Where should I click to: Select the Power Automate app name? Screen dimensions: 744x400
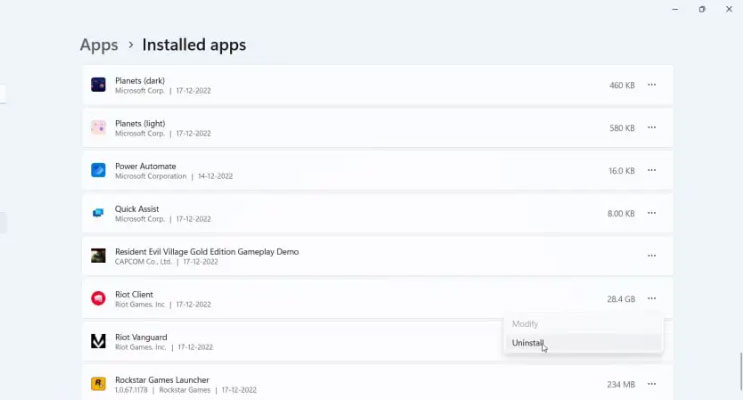(x=146, y=166)
